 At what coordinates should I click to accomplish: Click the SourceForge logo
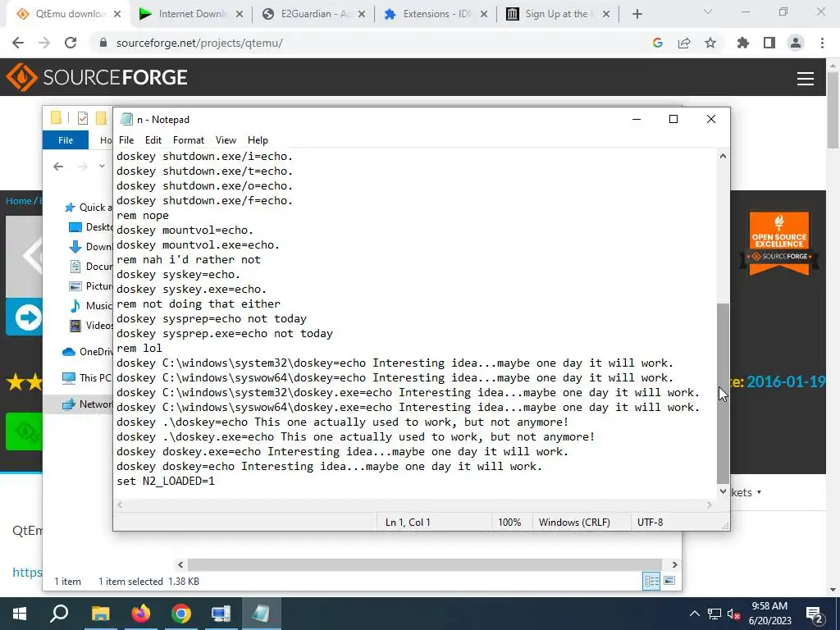(97, 77)
